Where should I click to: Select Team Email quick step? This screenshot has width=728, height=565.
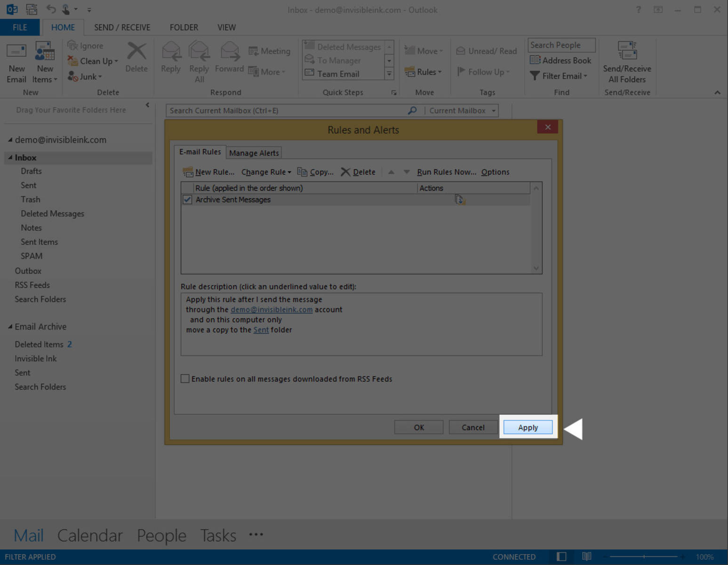(x=343, y=74)
